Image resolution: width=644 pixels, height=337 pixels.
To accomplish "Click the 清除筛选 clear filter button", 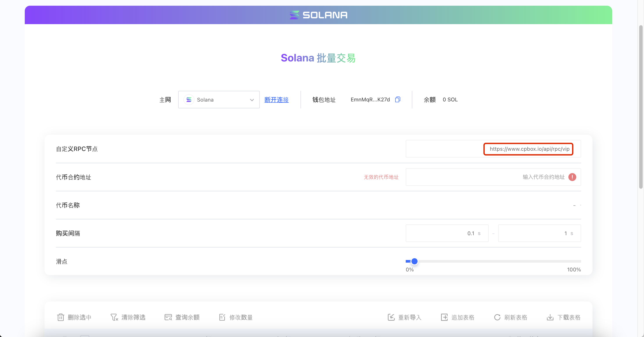I will [128, 317].
